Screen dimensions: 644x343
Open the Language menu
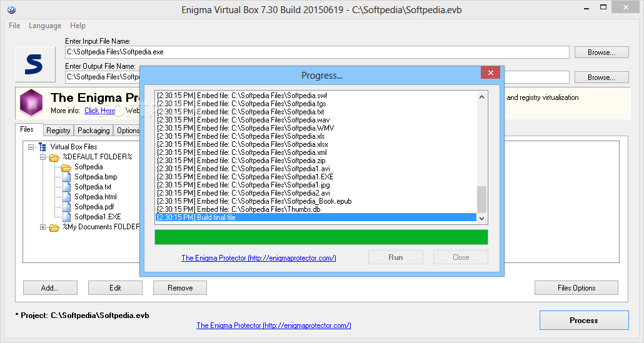click(45, 26)
